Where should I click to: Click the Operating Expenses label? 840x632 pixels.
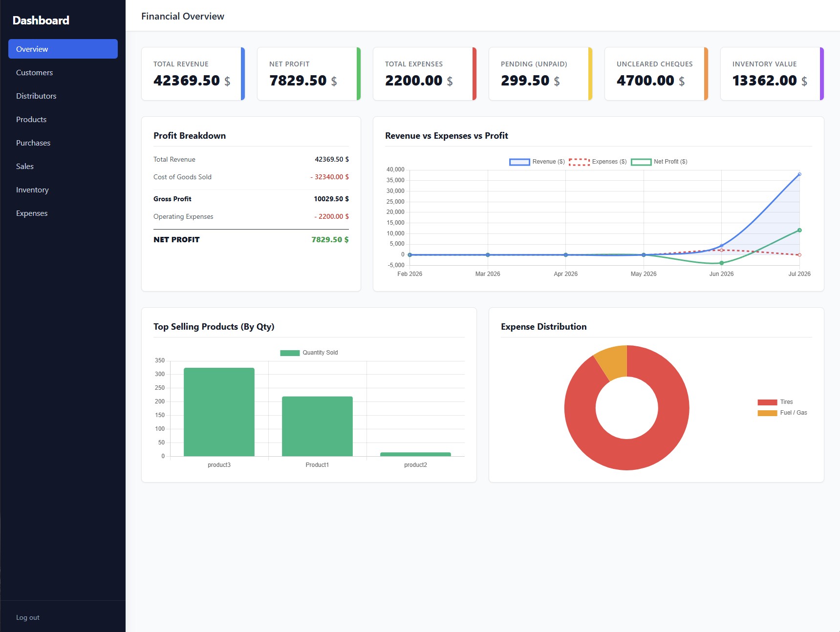[x=183, y=216]
